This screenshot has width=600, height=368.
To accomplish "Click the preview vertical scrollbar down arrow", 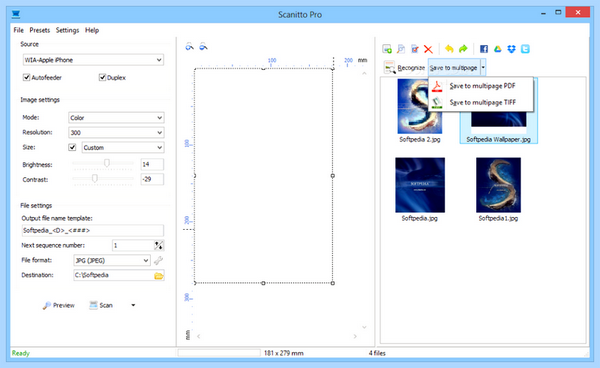I will tap(364, 327).
